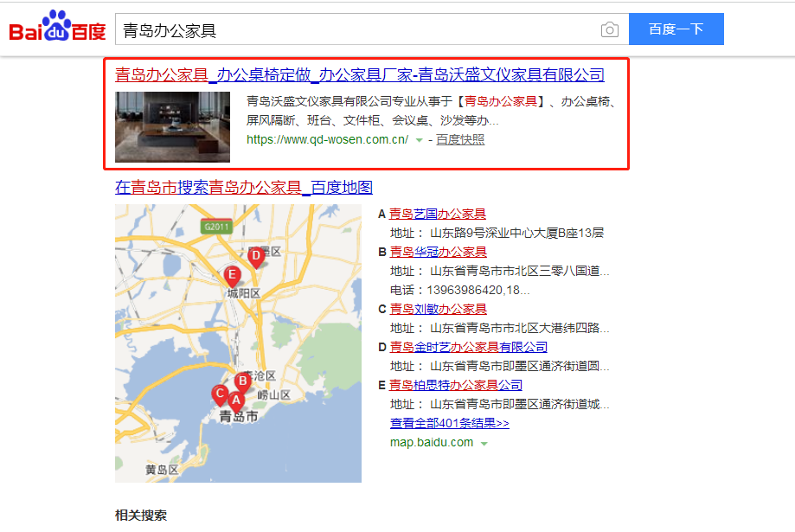Screen dimensions: 795x532
Task: Open 青岛金时艺办公家具有限公司 listing
Action: [468, 347]
